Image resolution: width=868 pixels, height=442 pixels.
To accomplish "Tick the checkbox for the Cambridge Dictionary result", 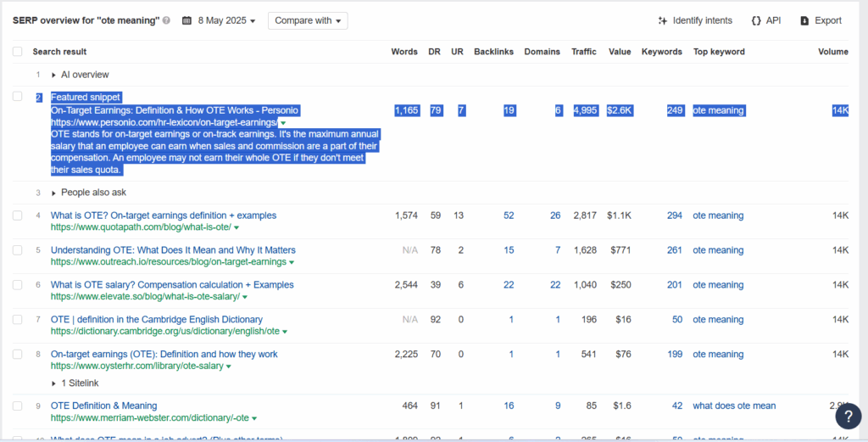I will [18, 320].
